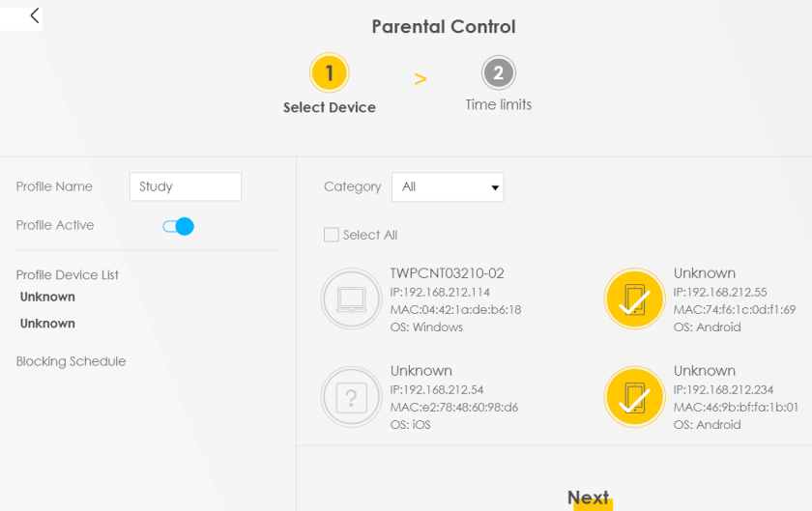This screenshot has width=812, height=511.
Task: Click the Category dropdown arrow
Action: 495,187
